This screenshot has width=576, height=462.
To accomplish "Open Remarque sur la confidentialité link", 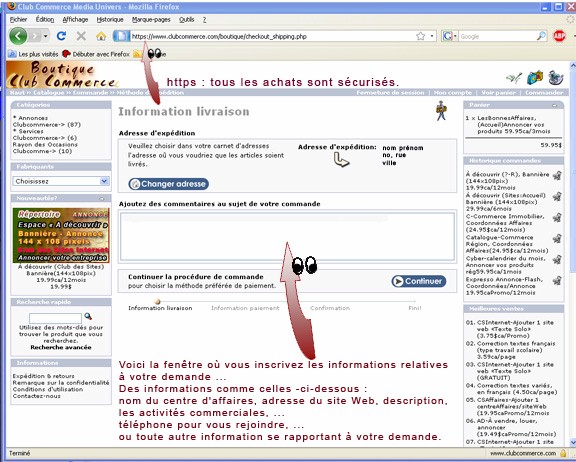I will click(x=61, y=383).
